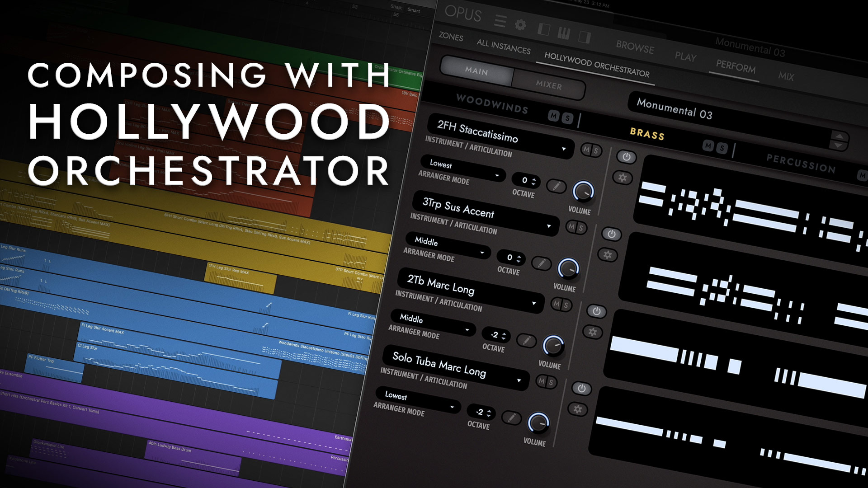Expand the 2FH Staccatissimo instrument articulation dropdown

click(x=564, y=149)
